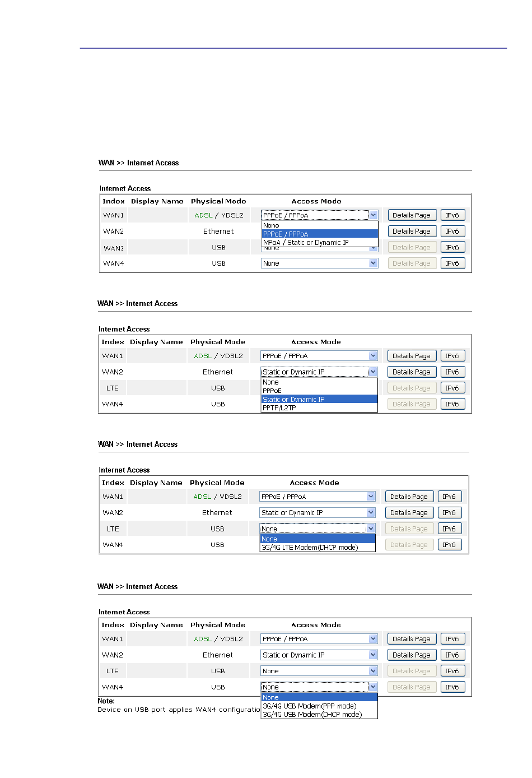Click WAN2 IPv6 button in second panel
The width and height of the screenshot is (532, 778).
tap(452, 372)
